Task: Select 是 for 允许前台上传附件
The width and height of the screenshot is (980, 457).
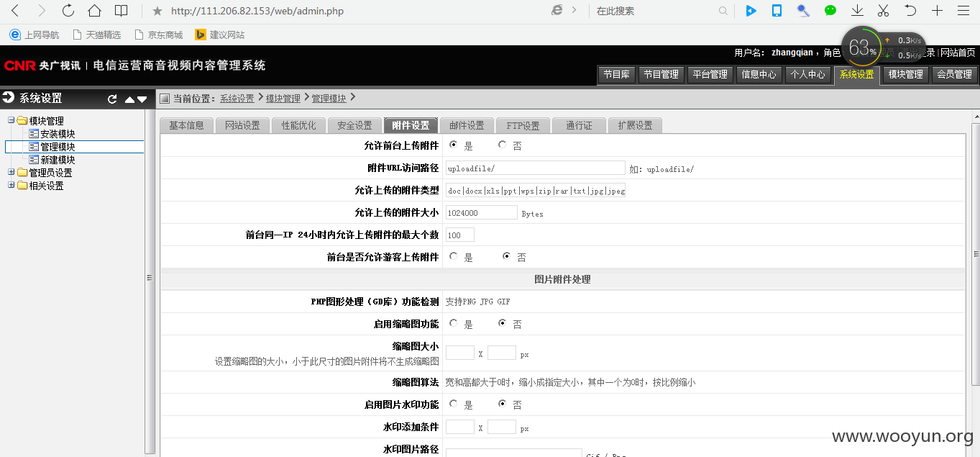Action: coord(454,145)
